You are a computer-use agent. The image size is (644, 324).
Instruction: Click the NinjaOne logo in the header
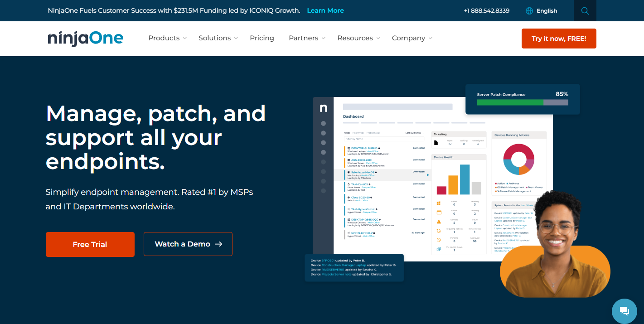tap(86, 38)
